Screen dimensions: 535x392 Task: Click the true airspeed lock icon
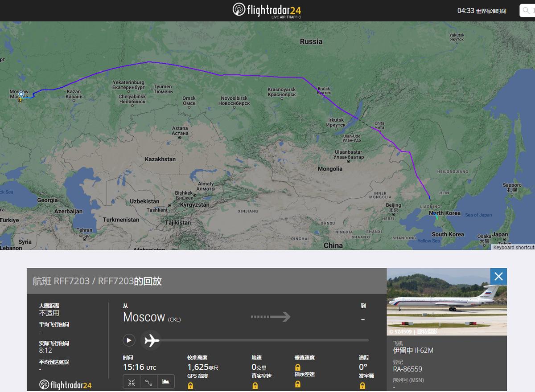tap(255, 386)
